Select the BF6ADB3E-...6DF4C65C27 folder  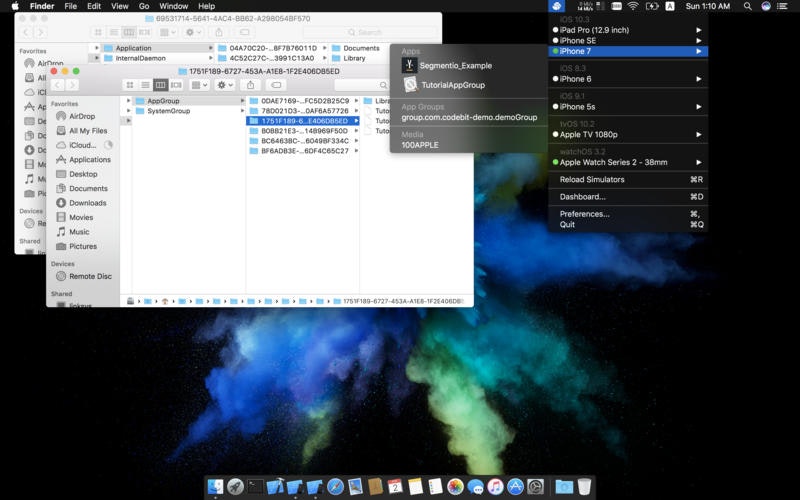(x=303, y=151)
